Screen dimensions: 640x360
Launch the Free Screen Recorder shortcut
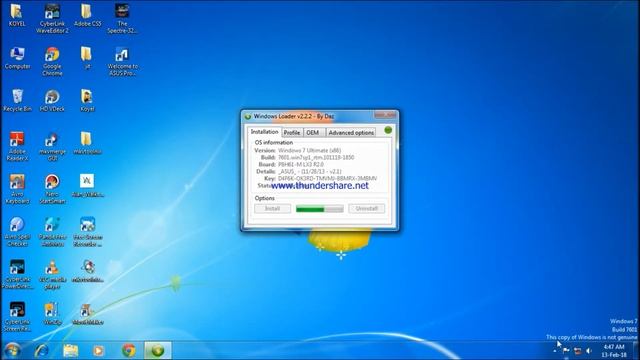pos(87,232)
